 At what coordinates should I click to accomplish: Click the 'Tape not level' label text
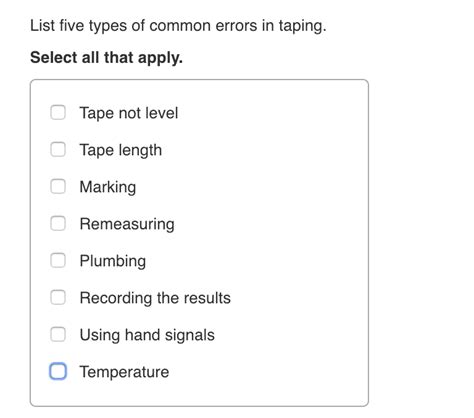[x=129, y=113]
